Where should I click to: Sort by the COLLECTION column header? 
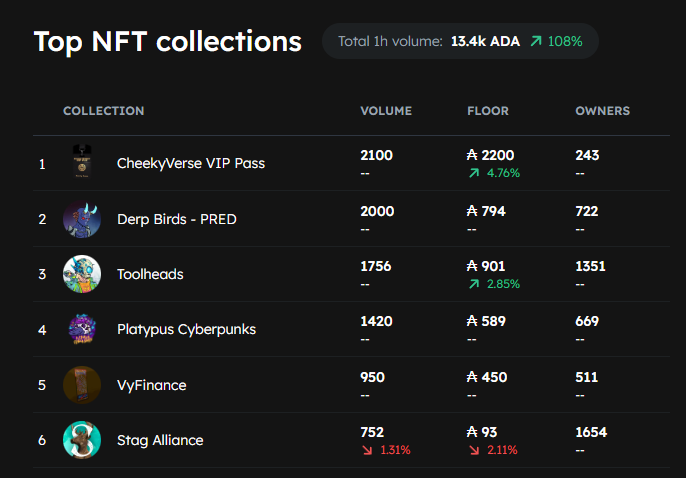click(x=104, y=111)
